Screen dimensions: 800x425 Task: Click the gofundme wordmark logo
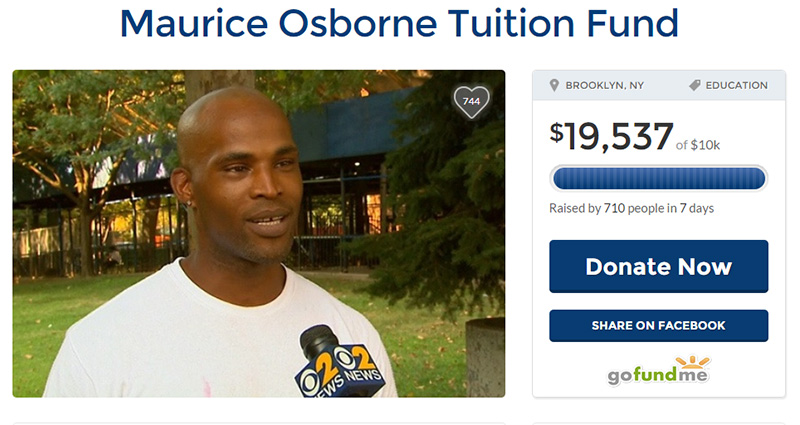coord(658,376)
